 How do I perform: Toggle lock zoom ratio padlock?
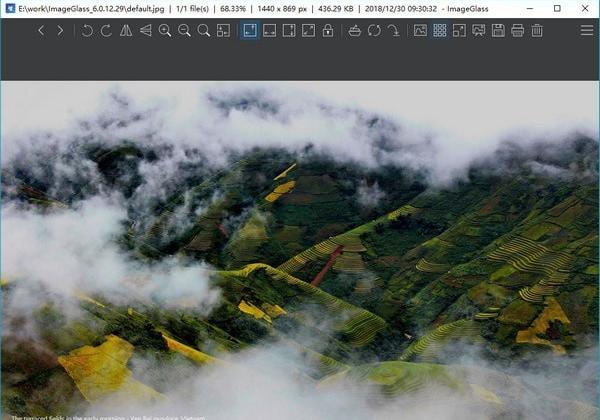(x=328, y=31)
